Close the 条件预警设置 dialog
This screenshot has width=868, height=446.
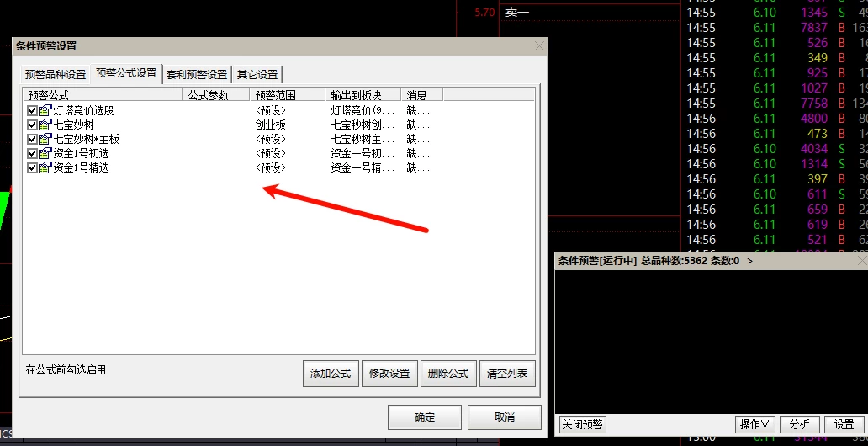539,46
